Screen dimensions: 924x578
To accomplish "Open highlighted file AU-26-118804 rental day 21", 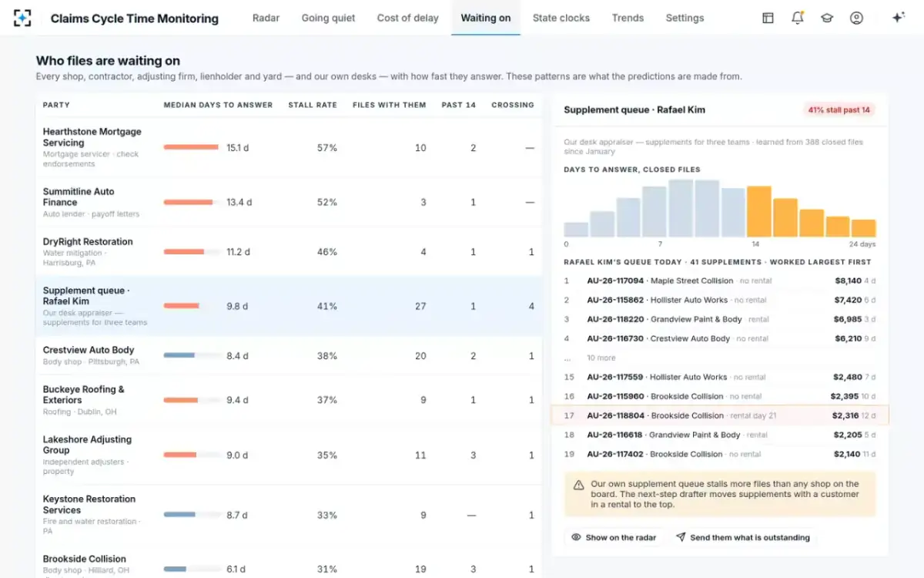I will point(720,415).
